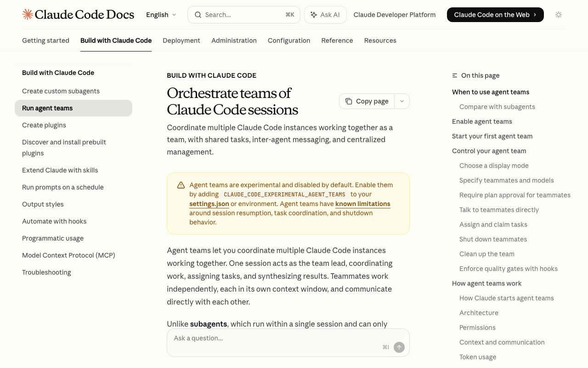Screen dimensions: 588x368
Task: Click the Claude Code on the Web button
Action: click(x=495, y=14)
